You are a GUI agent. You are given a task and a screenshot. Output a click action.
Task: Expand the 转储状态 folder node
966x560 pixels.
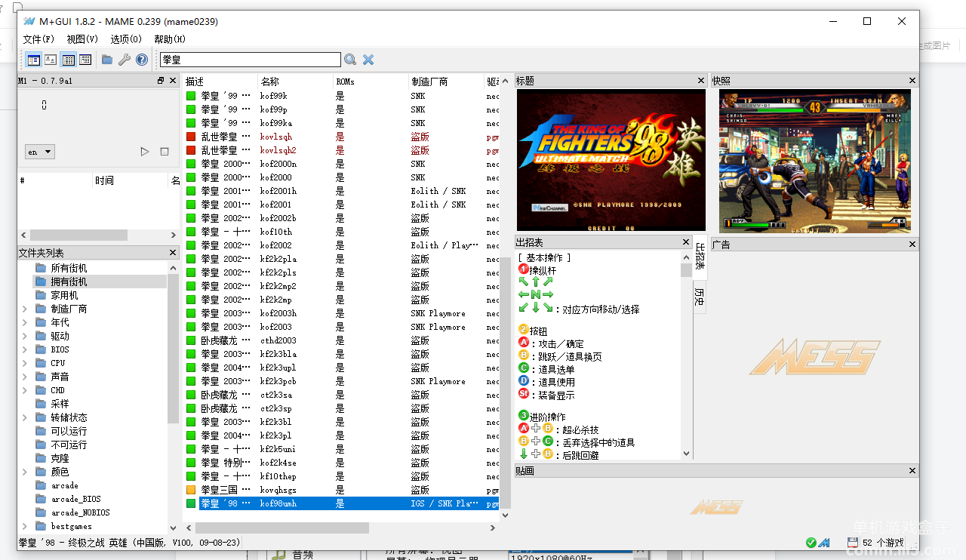[25, 417]
